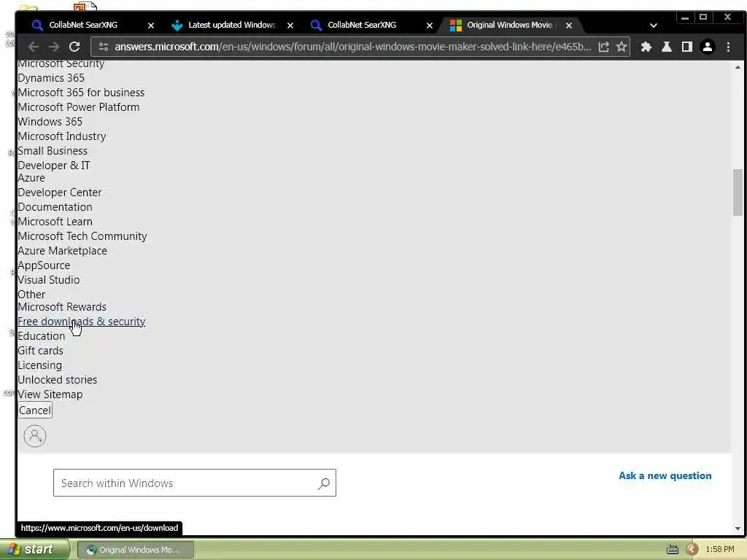Click the keyboard icon in system tray
Image resolution: width=747 pixels, height=560 pixels.
pos(672,550)
